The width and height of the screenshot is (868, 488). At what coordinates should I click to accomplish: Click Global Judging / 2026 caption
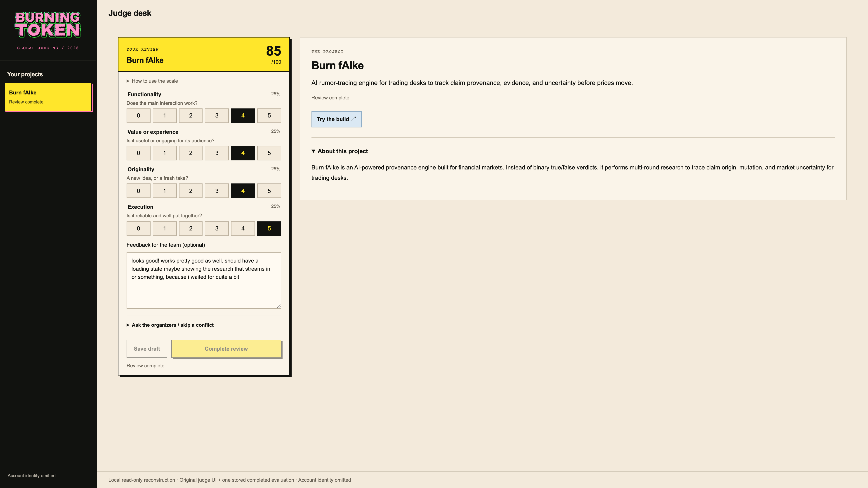pyautogui.click(x=48, y=48)
